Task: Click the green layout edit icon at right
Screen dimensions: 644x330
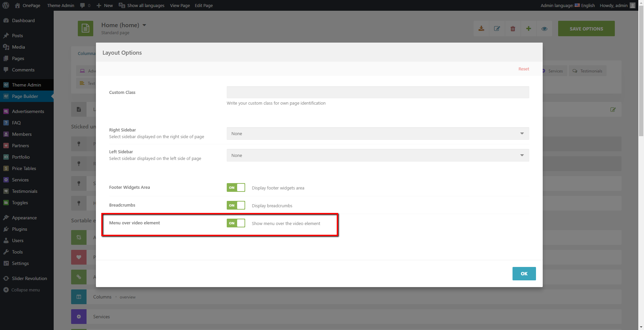Action: (613, 110)
